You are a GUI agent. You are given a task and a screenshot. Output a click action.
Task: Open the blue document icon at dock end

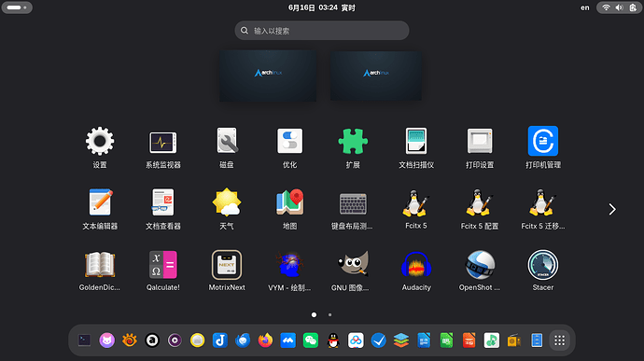coord(537,340)
